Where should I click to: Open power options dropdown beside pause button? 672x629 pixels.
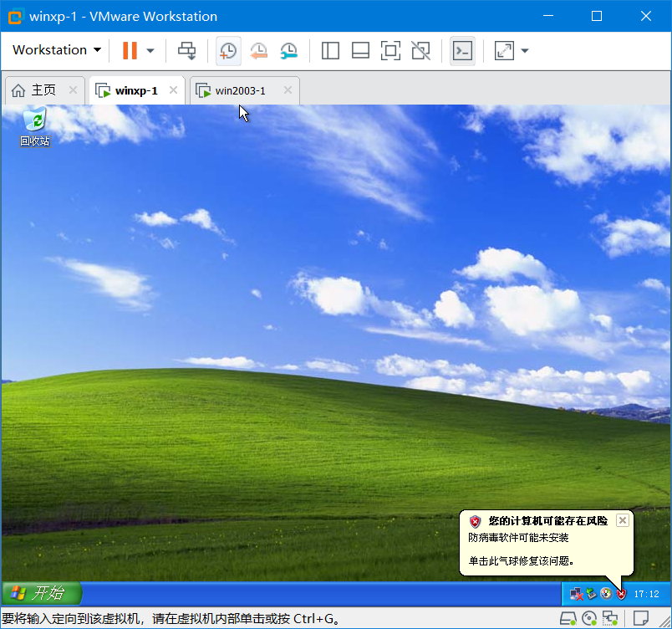pyautogui.click(x=150, y=50)
